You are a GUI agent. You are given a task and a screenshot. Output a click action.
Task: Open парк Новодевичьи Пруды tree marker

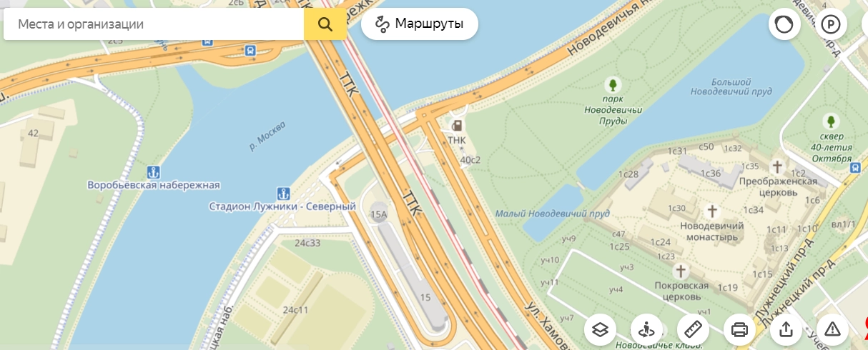point(611,84)
